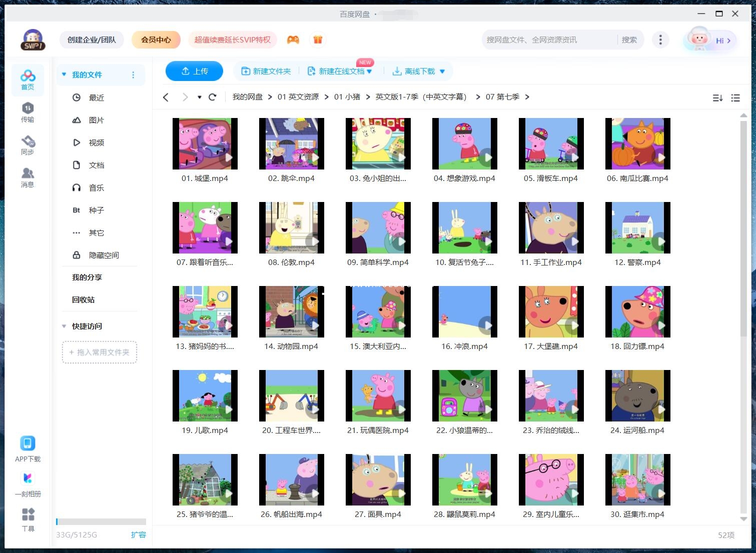This screenshot has width=756, height=553.
Task: Click the game controller icon in the toolbar
Action: (294, 39)
